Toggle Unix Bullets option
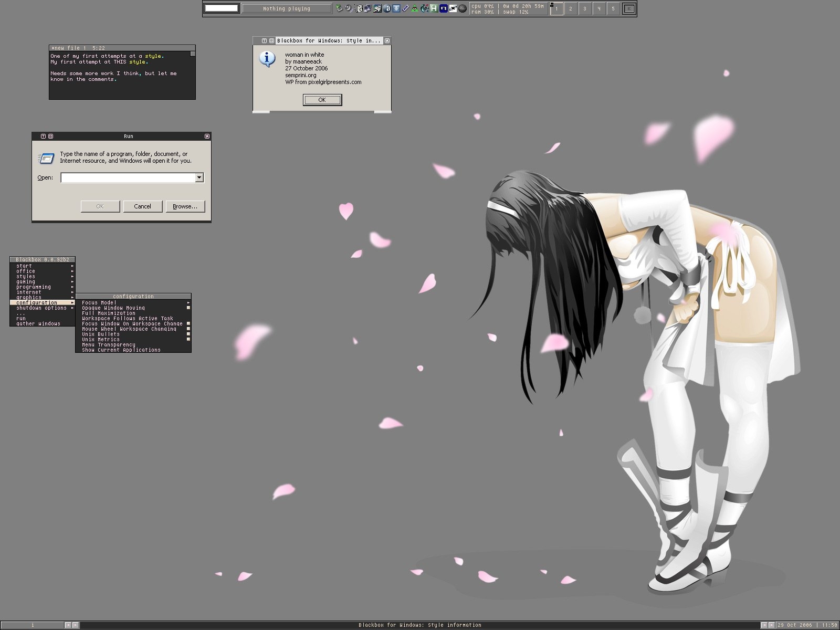Image resolution: width=840 pixels, height=630 pixels. pos(133,334)
